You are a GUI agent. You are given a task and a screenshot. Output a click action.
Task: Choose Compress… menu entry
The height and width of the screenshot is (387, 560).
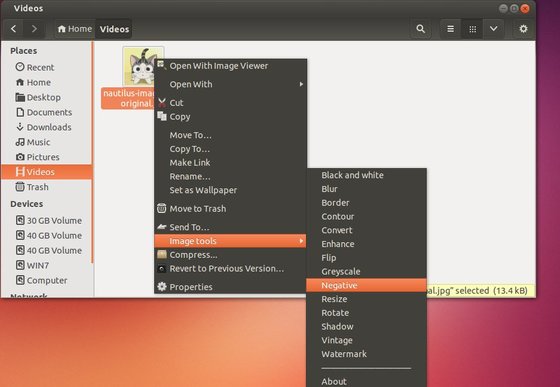230,255
